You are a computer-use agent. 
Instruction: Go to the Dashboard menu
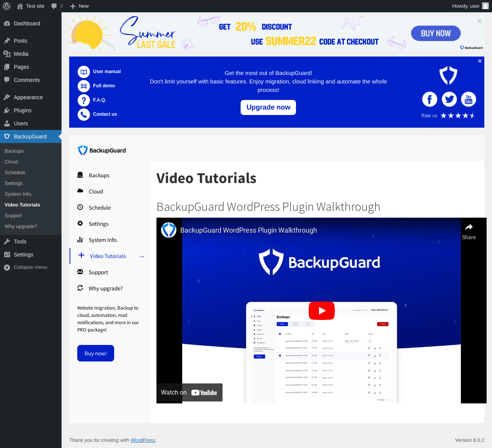31,23
